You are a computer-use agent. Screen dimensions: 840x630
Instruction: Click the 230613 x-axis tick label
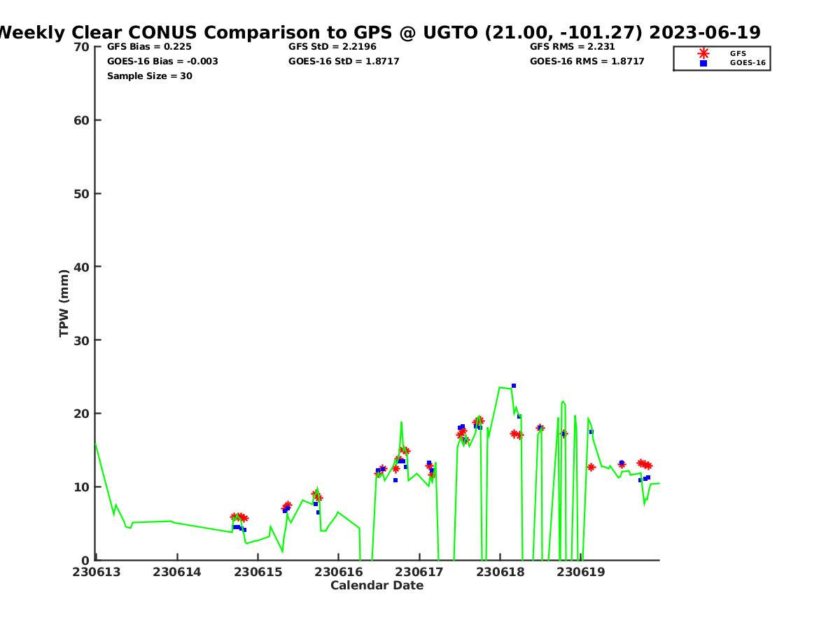(96, 573)
